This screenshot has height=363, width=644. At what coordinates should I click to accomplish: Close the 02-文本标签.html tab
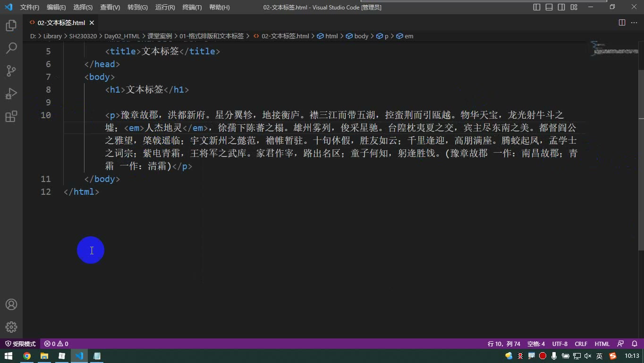(x=92, y=23)
